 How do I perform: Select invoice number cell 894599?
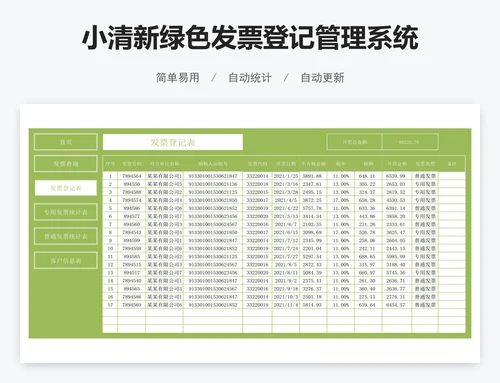[x=132, y=240]
